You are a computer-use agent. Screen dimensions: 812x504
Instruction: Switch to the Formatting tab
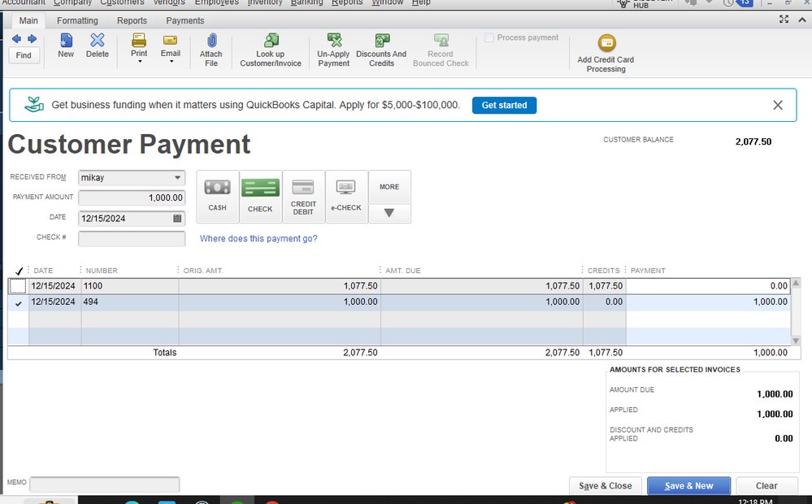77,20
